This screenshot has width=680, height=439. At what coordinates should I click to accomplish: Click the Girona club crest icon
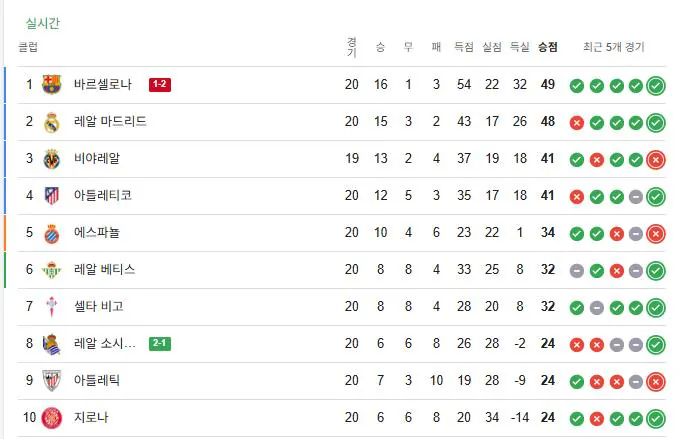coord(52,418)
